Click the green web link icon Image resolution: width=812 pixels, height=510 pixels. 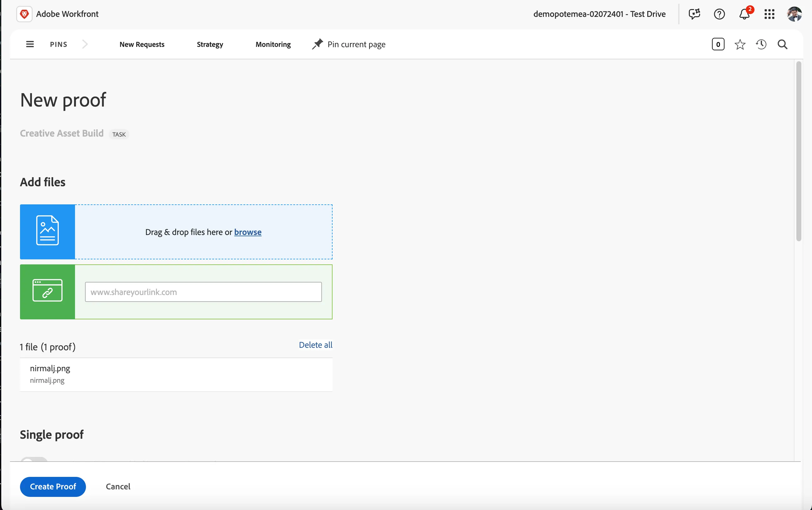pos(48,292)
